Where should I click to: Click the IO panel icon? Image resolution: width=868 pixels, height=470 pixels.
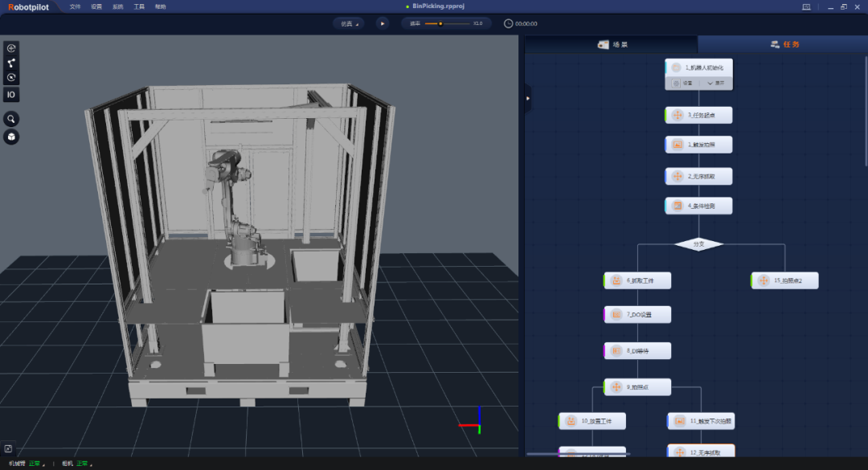pos(11,95)
